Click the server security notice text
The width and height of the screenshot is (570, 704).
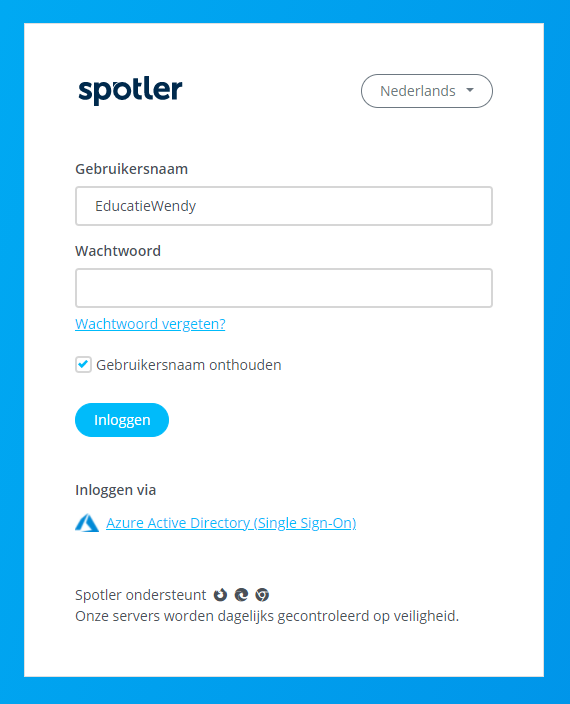coord(267,616)
